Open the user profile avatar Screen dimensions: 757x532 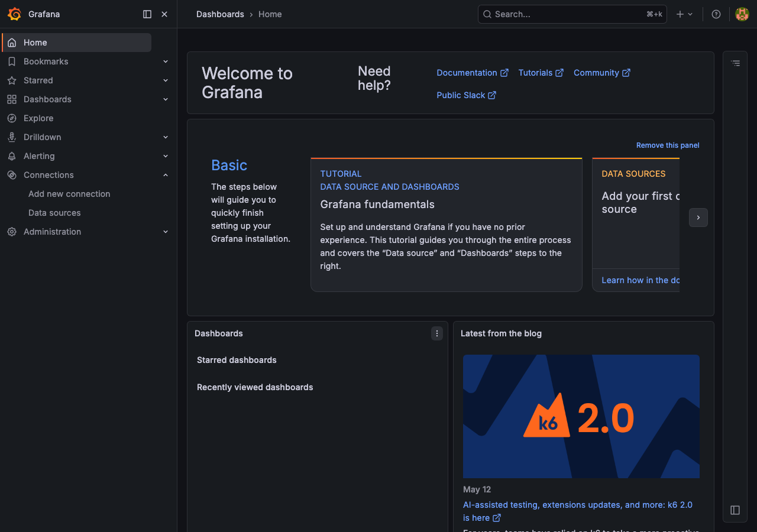click(x=742, y=14)
